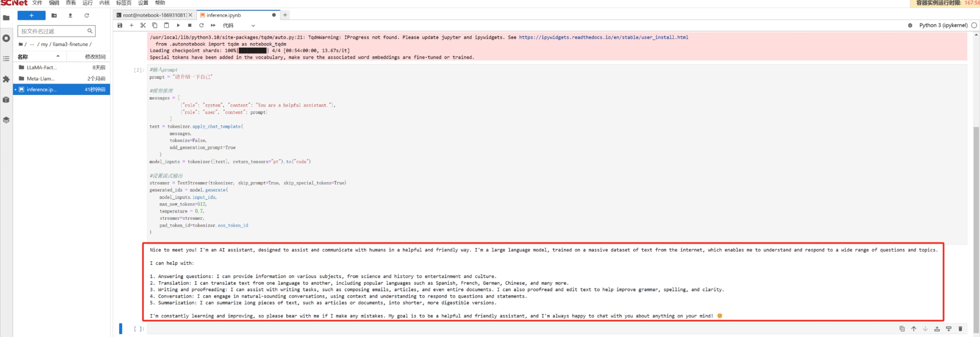Click the blue new launcher plus button

[31, 16]
